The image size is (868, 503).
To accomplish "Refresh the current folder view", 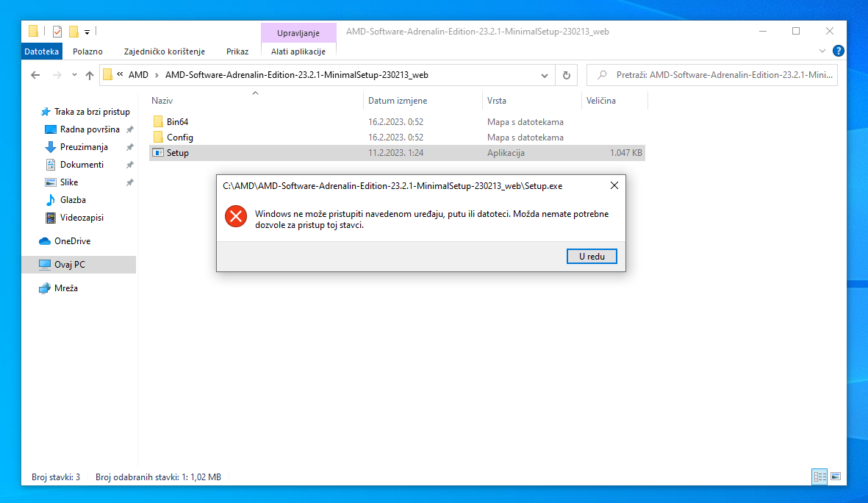I will point(566,75).
